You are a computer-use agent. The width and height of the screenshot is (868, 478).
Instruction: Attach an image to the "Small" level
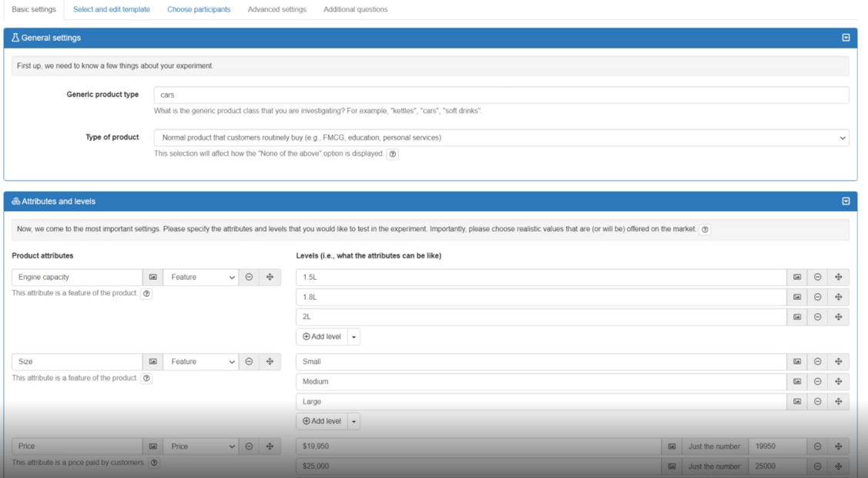(798, 361)
